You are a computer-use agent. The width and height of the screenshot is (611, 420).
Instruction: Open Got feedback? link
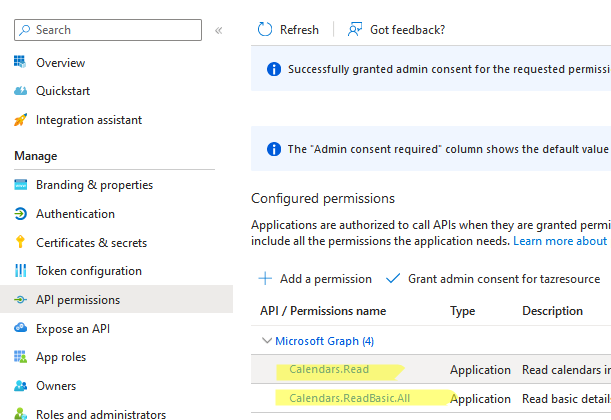tap(408, 30)
